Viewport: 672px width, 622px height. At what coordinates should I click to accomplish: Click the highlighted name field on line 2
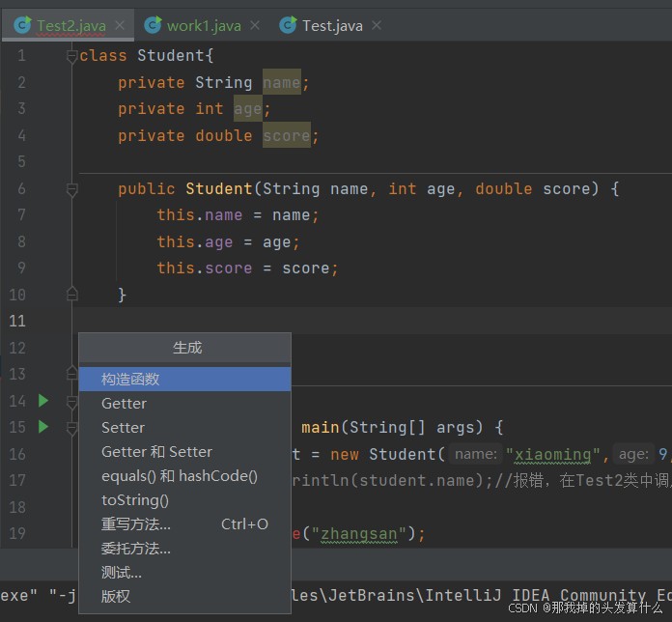tap(282, 82)
